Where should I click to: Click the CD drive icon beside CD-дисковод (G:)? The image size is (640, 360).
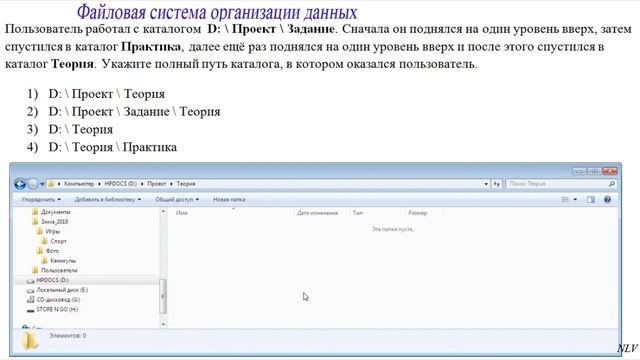tap(30, 300)
